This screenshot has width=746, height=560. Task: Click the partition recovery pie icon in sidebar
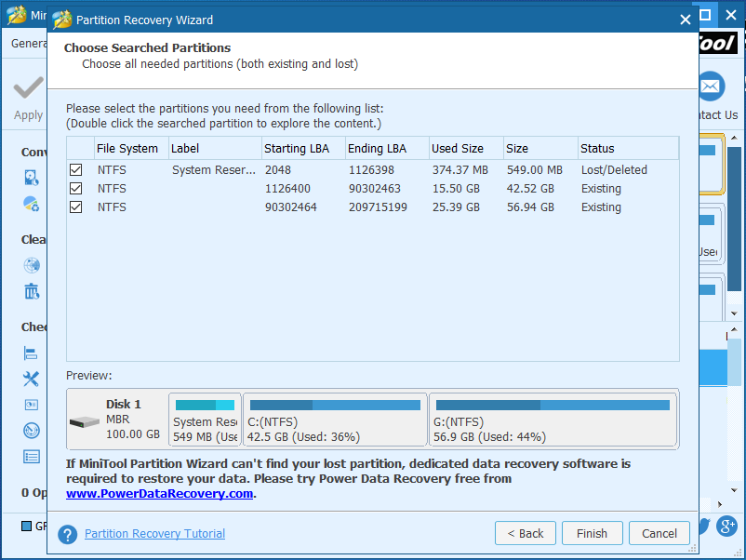[32, 204]
